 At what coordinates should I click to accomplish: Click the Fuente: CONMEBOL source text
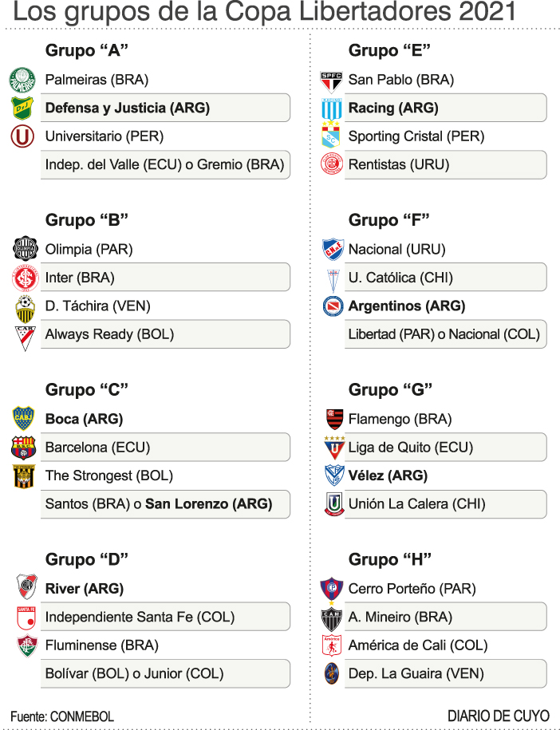tap(62, 716)
